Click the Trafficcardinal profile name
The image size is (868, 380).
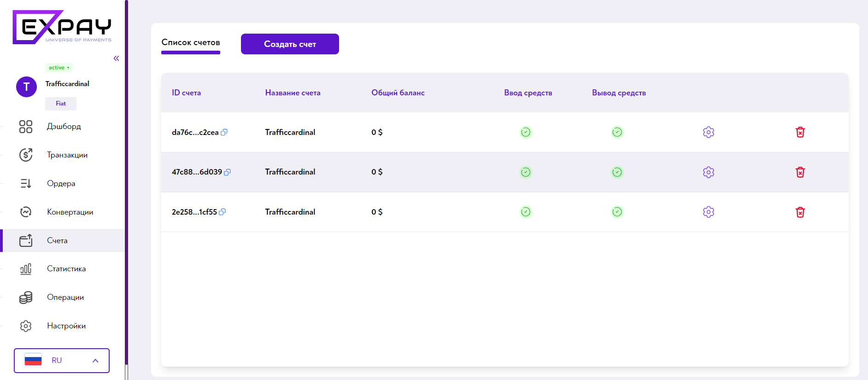[x=67, y=84]
